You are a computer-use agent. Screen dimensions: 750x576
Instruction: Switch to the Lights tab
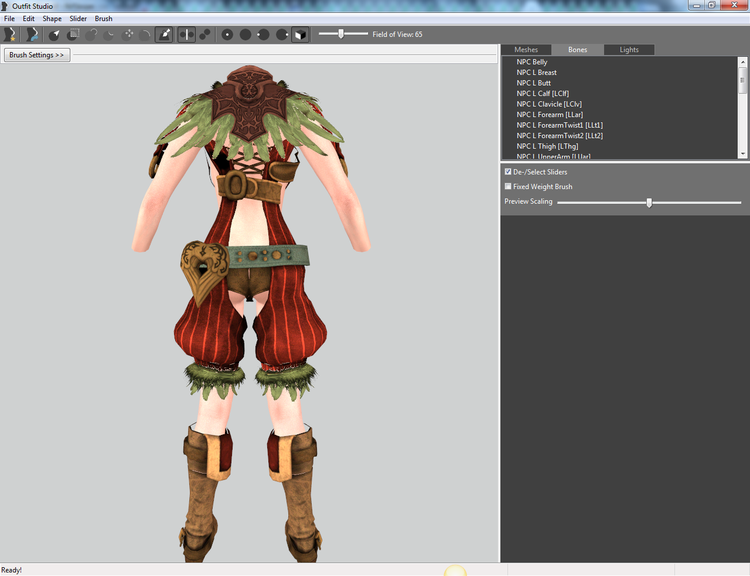tap(629, 50)
